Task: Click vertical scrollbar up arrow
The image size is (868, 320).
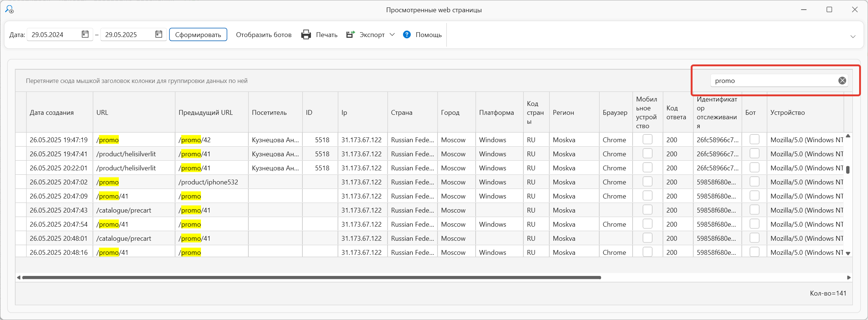Action: point(848,136)
